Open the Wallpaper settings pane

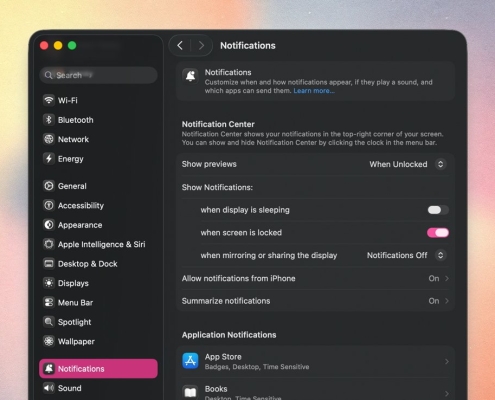point(98,341)
